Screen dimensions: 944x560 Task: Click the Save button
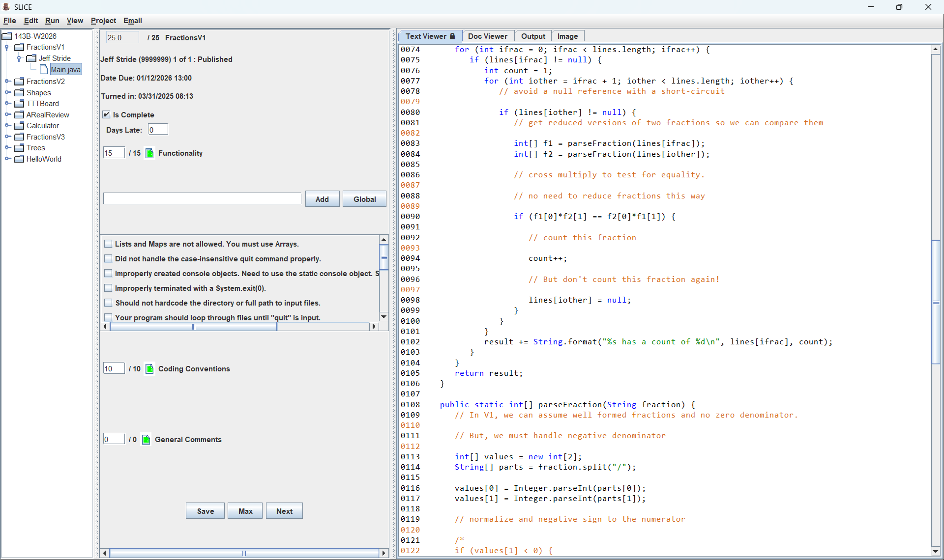pyautogui.click(x=205, y=511)
